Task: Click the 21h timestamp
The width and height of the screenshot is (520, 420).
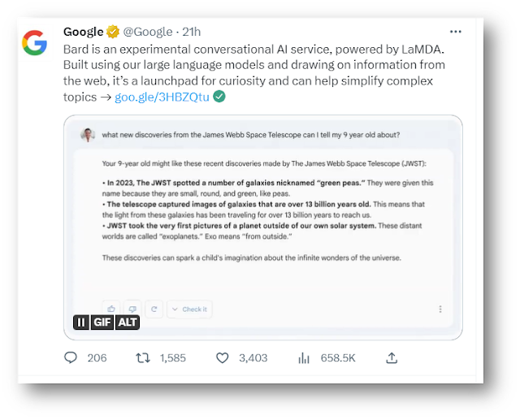Action: pyautogui.click(x=191, y=32)
